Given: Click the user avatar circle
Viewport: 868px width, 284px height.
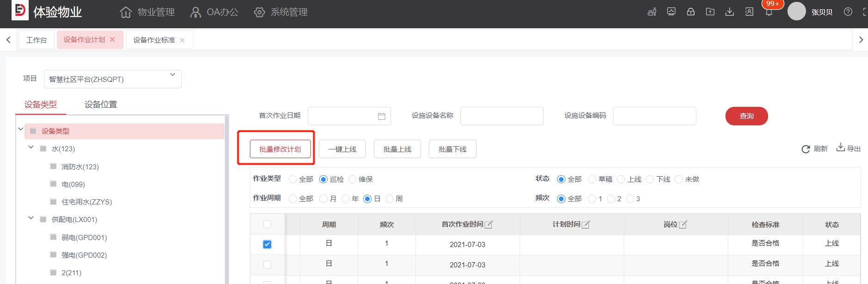Looking at the screenshot, I should 797,11.
